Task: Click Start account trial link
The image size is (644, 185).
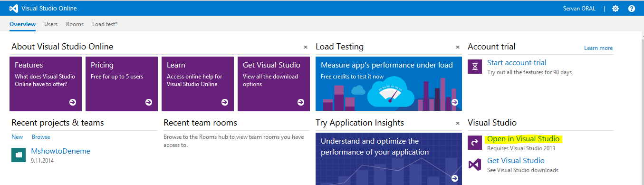Action: pyautogui.click(x=517, y=63)
